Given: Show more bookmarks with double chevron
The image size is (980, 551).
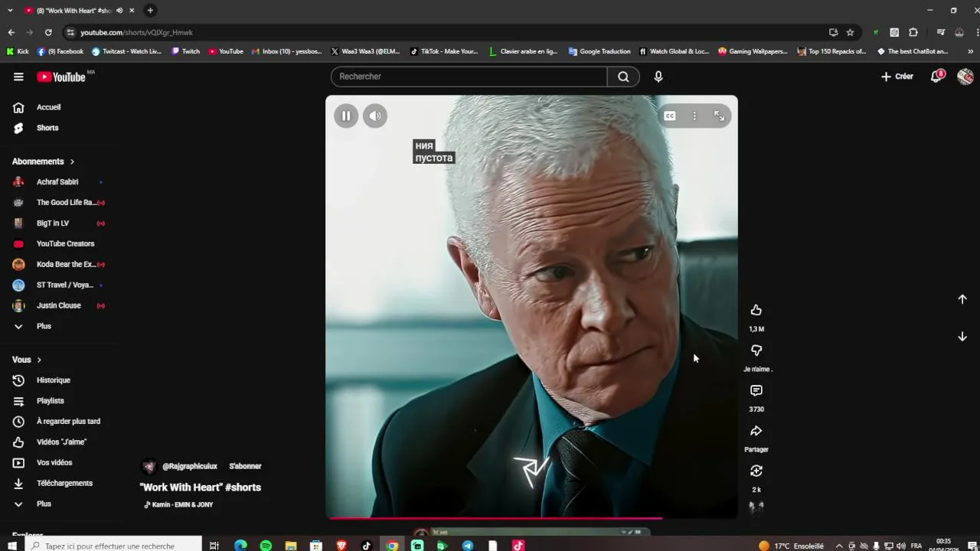Looking at the screenshot, I should [971, 52].
